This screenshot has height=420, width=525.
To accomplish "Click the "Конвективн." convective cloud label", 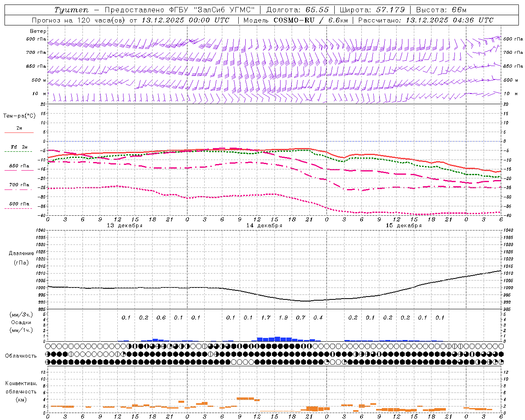I will (21, 383).
